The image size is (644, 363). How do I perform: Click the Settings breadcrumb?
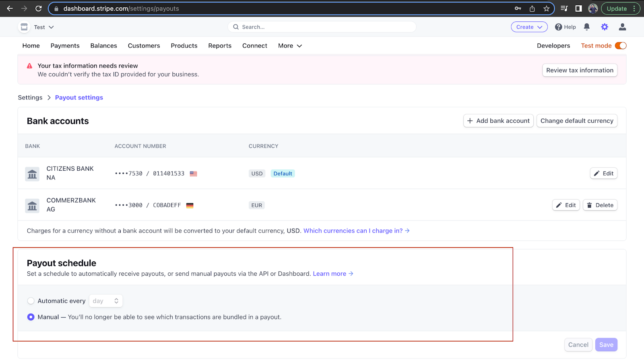coord(30,97)
